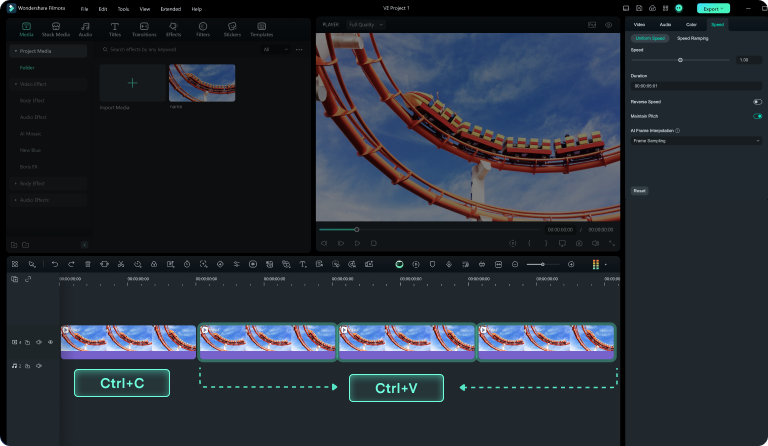768x446 pixels.
Task: Open the Full Quality dropdown
Action: (365, 24)
